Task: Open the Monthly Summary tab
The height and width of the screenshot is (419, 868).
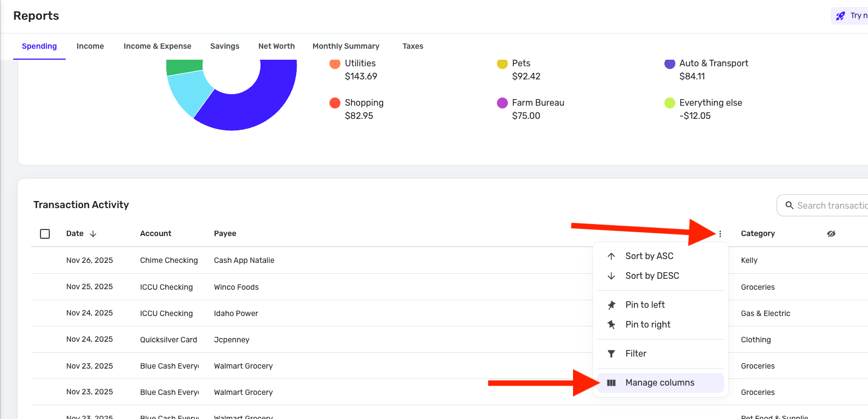Action: (x=346, y=46)
